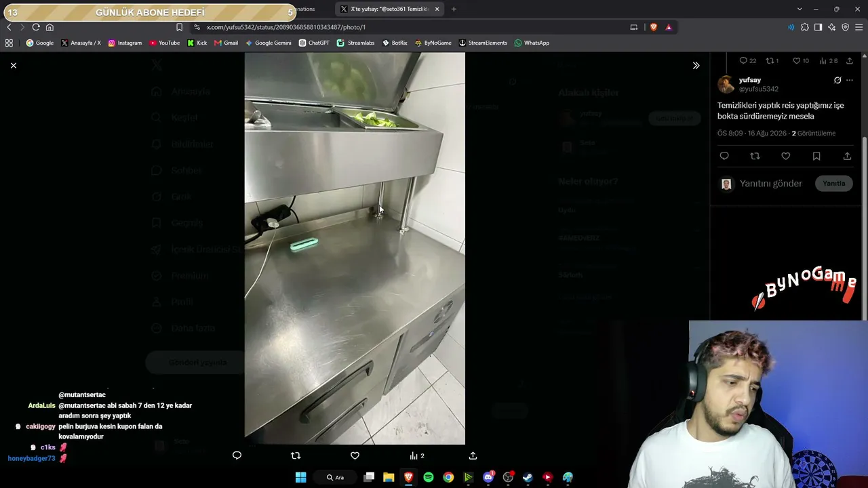Click the Yanıtla reply button

(x=834, y=184)
